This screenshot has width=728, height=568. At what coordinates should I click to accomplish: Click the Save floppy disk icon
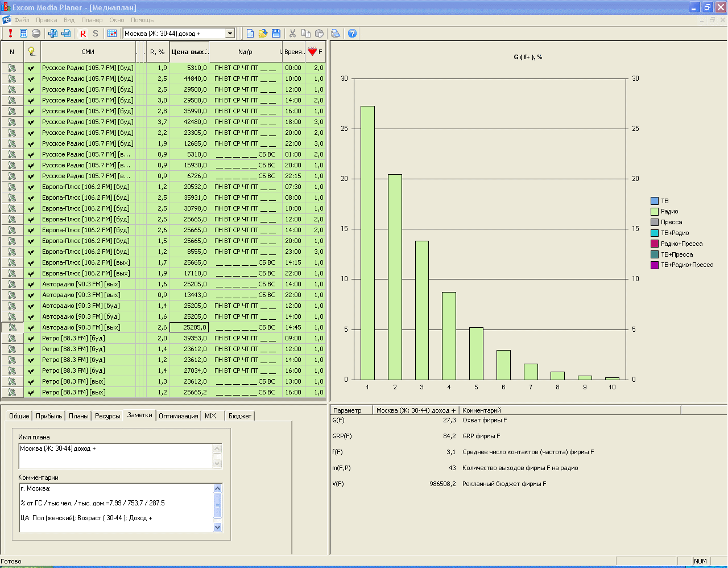click(x=276, y=34)
